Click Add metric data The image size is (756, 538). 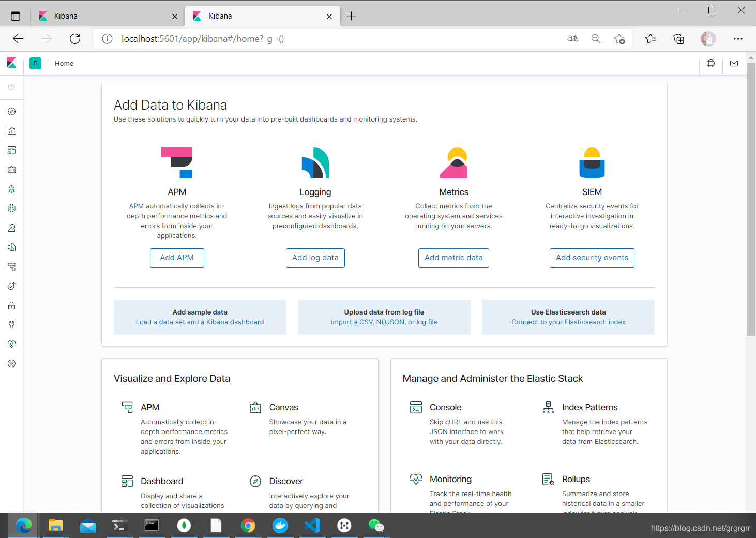(453, 258)
